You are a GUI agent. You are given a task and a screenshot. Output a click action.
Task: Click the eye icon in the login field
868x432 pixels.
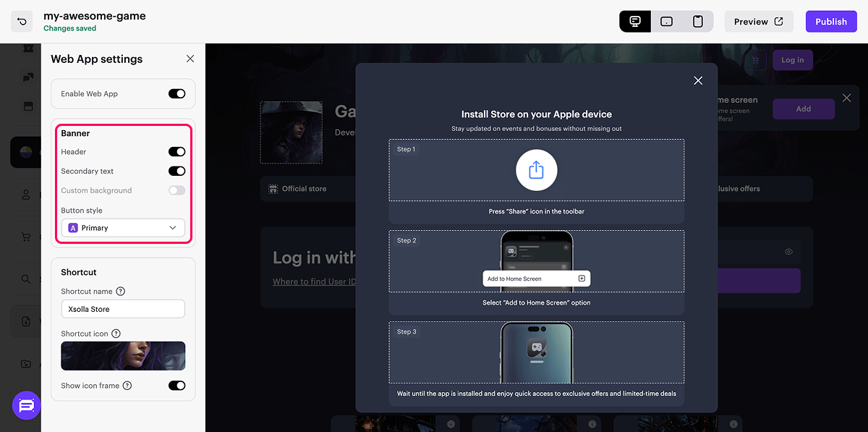pos(788,252)
